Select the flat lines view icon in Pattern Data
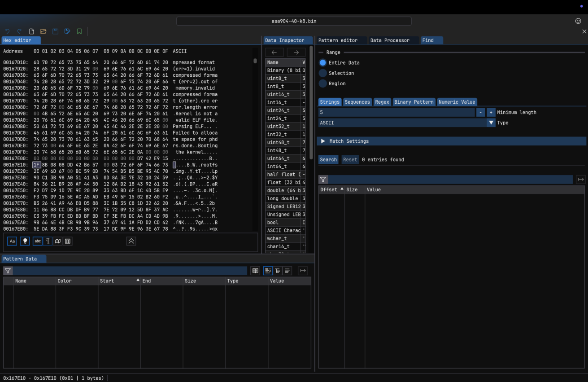588x382 pixels. [x=287, y=271]
